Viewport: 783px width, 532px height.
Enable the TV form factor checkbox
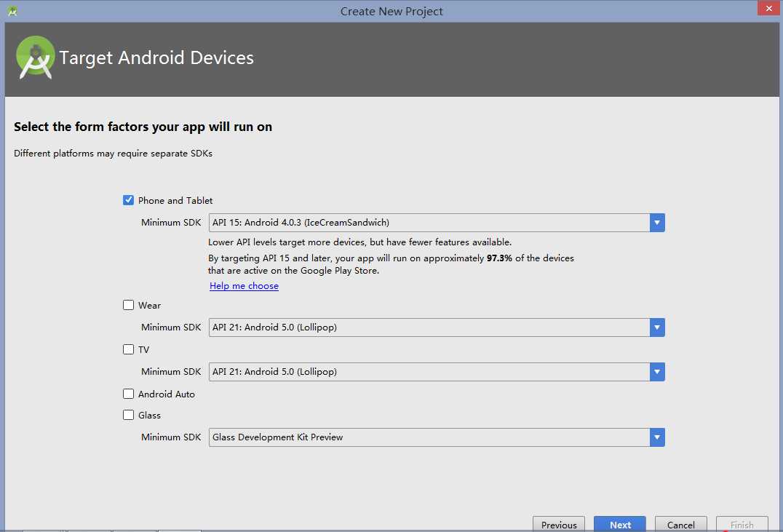128,349
